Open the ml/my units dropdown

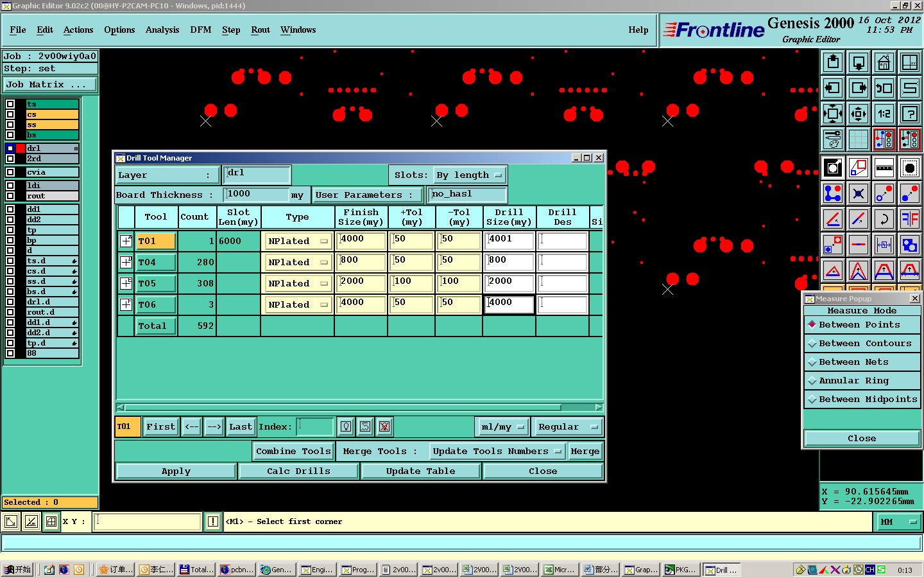(502, 426)
